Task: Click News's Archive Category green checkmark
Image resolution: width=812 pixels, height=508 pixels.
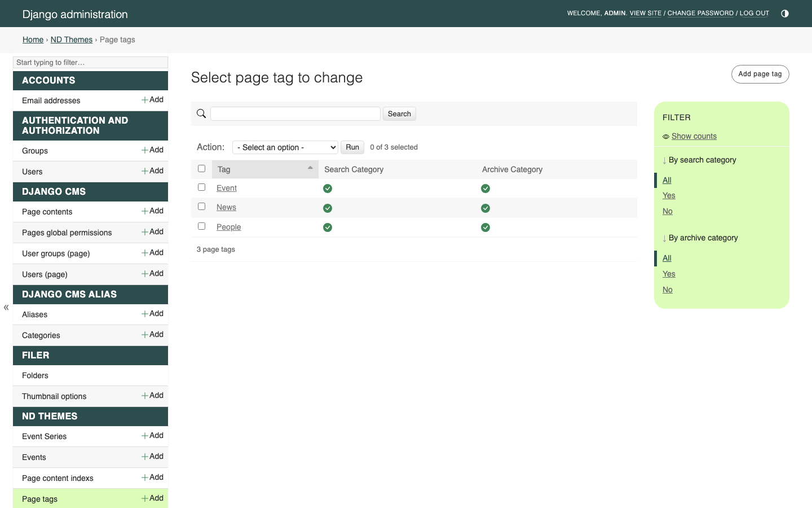Action: point(486,208)
